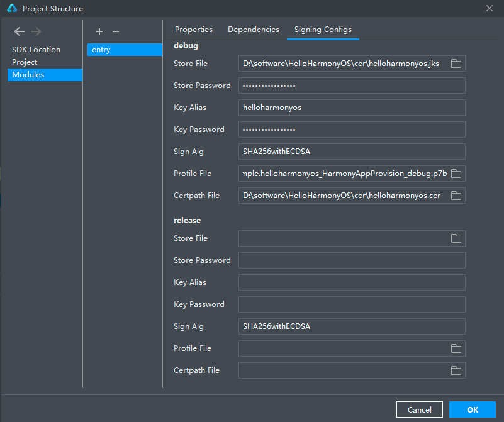Browse for release Profile File folder icon

click(x=456, y=348)
